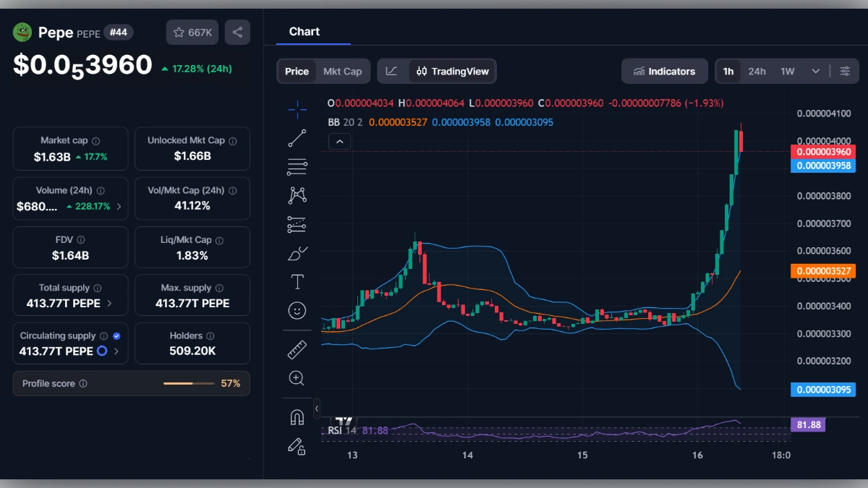
Task: Click the RSI 14 indicator label
Action: click(x=341, y=430)
